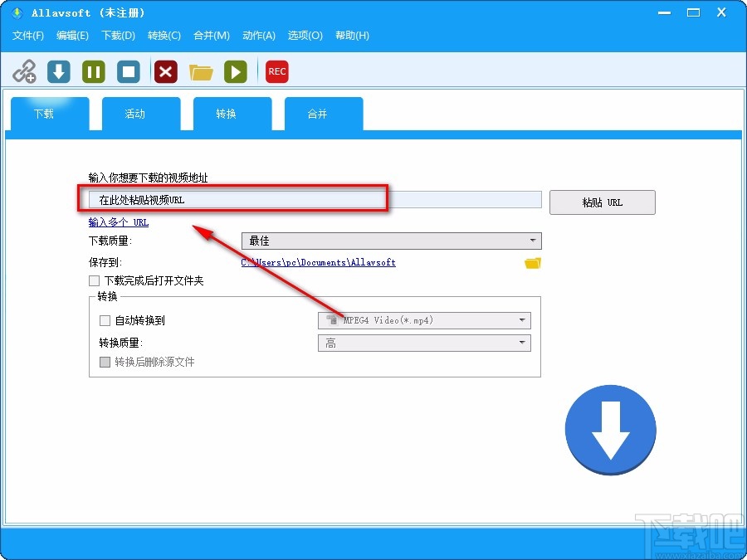Enable opening folder after download completes

94,280
